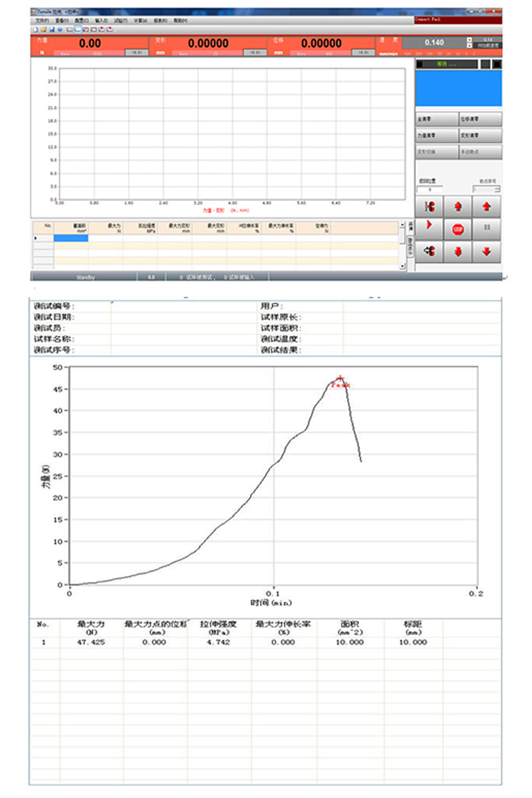
Task: Click the 全清零 zero-all button
Action: (x=437, y=120)
